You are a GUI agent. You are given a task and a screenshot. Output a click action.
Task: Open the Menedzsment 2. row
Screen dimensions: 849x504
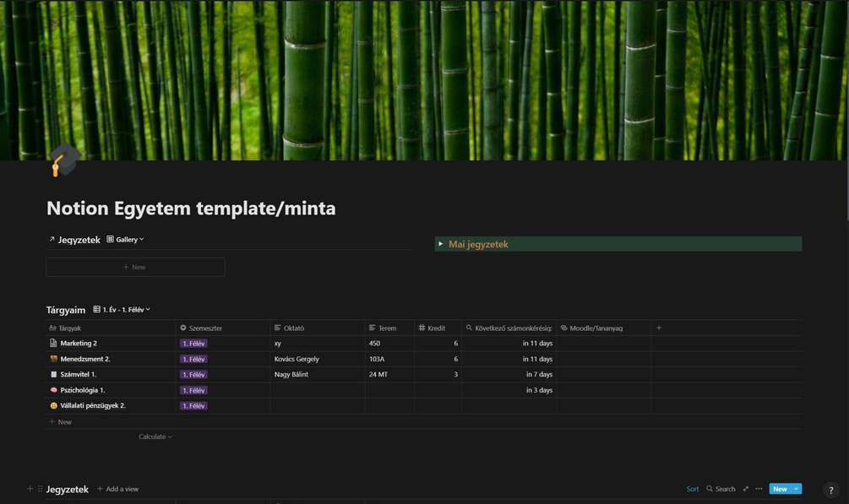[85, 359]
